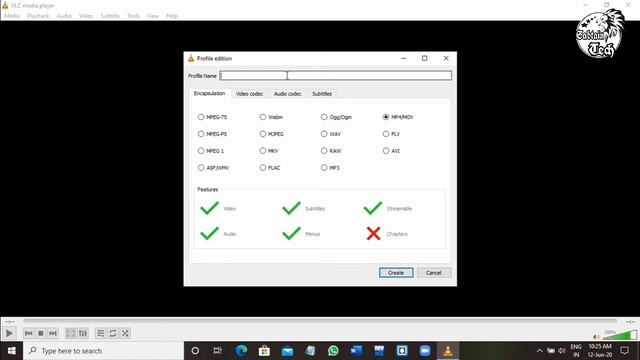Click system tray volume icon
The width and height of the screenshot is (640, 360).
click(x=562, y=351)
